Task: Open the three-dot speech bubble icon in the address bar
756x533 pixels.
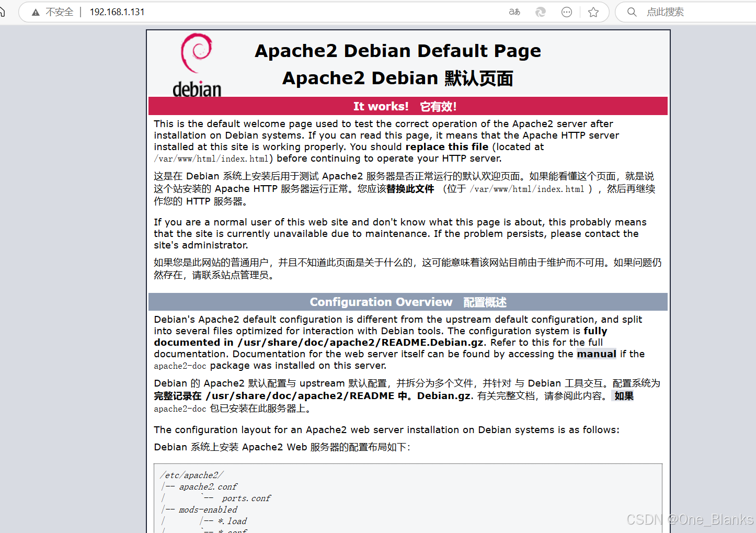Action: coord(567,12)
